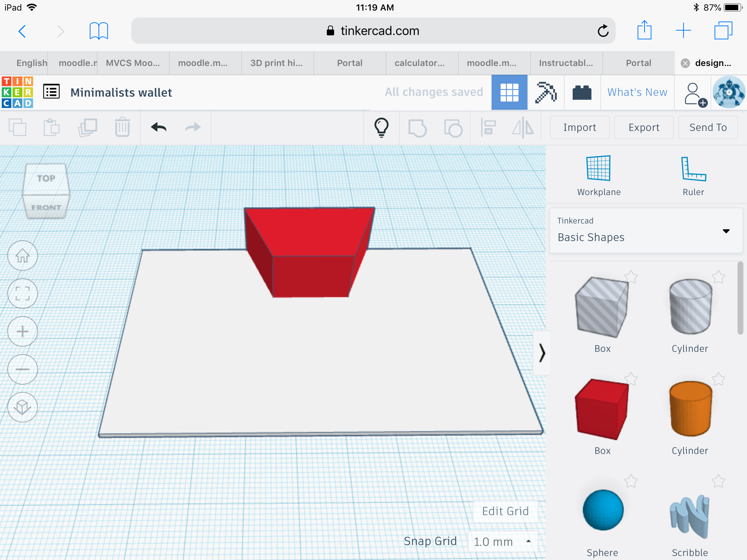Redo the last action
The width and height of the screenshot is (747, 560).
pyautogui.click(x=193, y=127)
